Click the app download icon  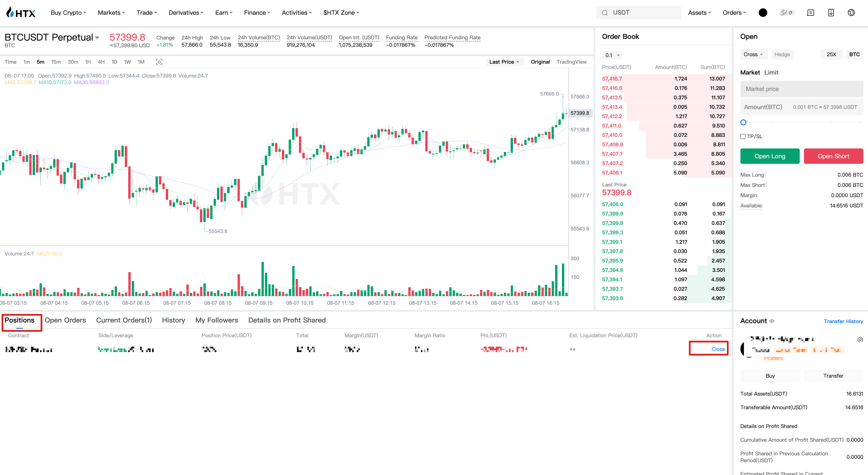coord(831,12)
